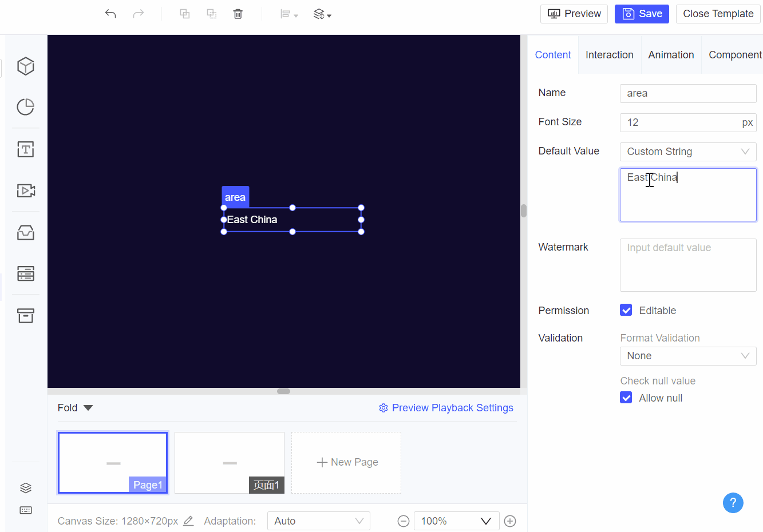Open the Custom String dropdown
Viewport: 763px width, 532px height.
688,151
